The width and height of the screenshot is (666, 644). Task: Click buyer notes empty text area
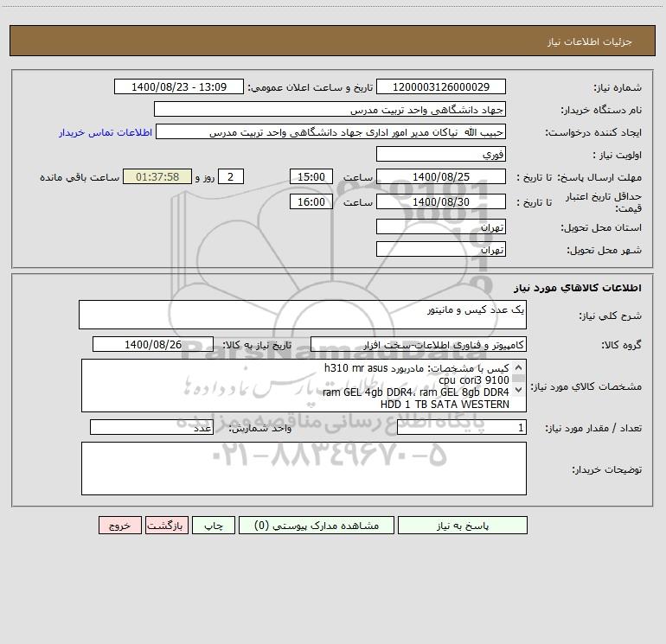pyautogui.click(x=304, y=469)
